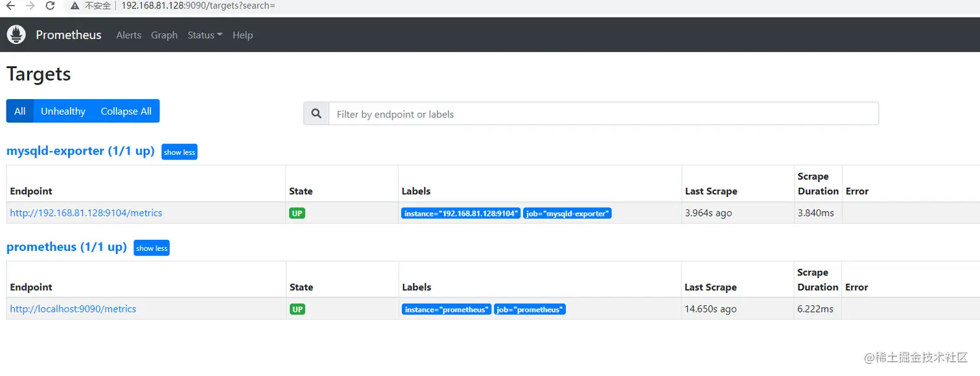Open the Prometheus home title link
The image size is (980, 376).
coord(69,35)
